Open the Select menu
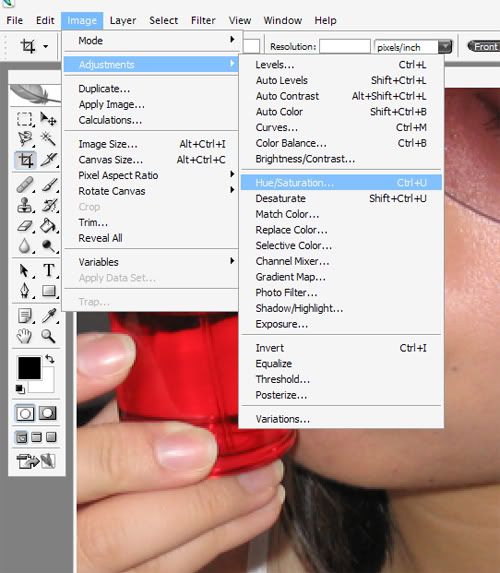 click(163, 20)
